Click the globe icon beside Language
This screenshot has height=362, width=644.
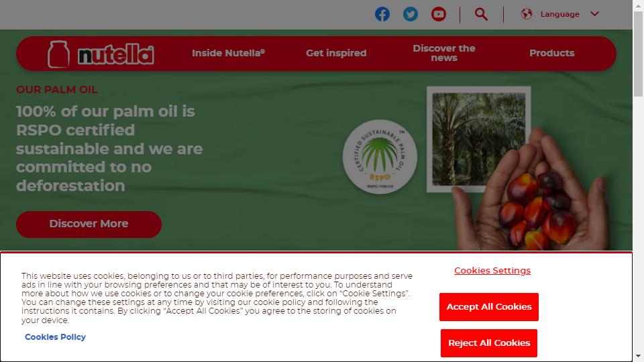tap(527, 14)
